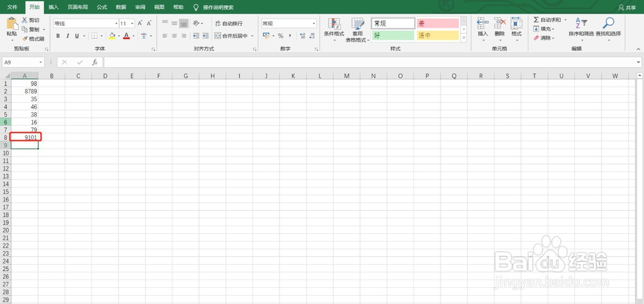Click Merge and Center (合并后居中)
Image resolution: width=644 pixels, height=304 pixels.
(x=231, y=36)
